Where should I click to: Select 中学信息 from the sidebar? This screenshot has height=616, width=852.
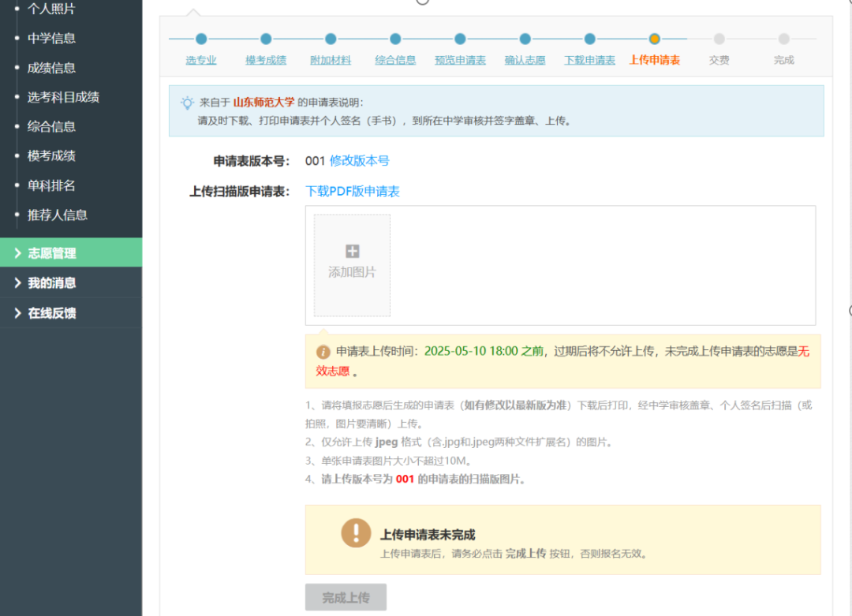[x=51, y=38]
